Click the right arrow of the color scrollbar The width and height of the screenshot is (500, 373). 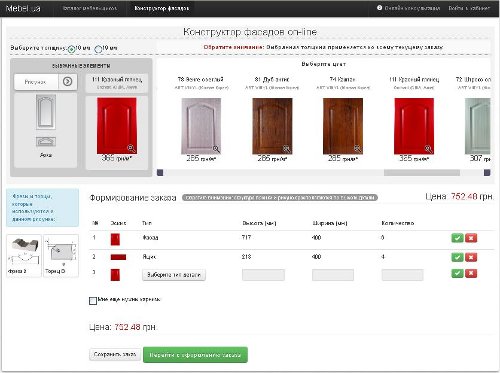(x=487, y=173)
